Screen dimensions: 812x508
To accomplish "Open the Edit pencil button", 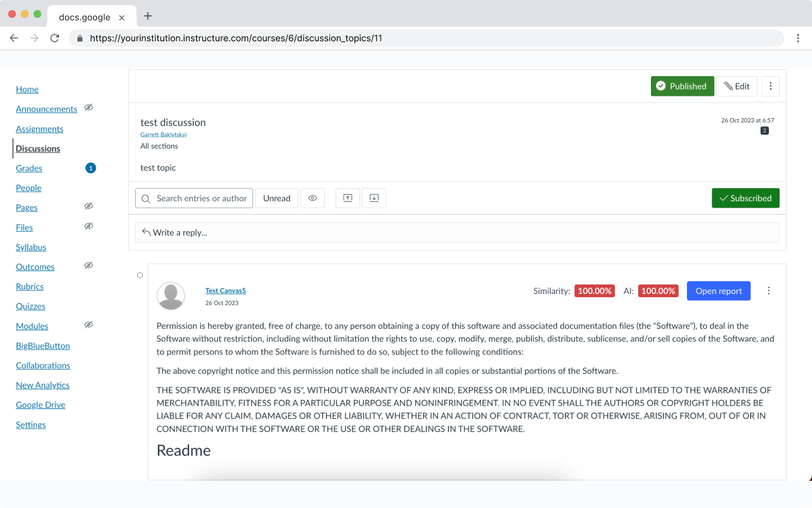I will point(737,86).
